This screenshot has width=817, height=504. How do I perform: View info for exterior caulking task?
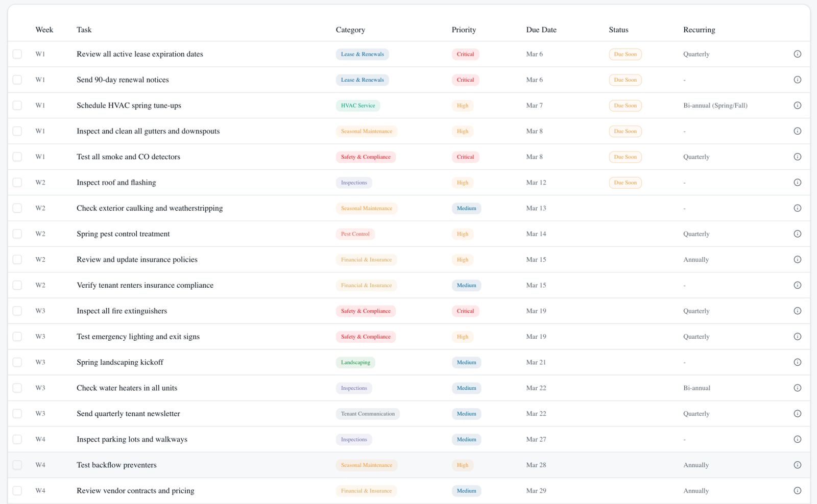tap(797, 208)
